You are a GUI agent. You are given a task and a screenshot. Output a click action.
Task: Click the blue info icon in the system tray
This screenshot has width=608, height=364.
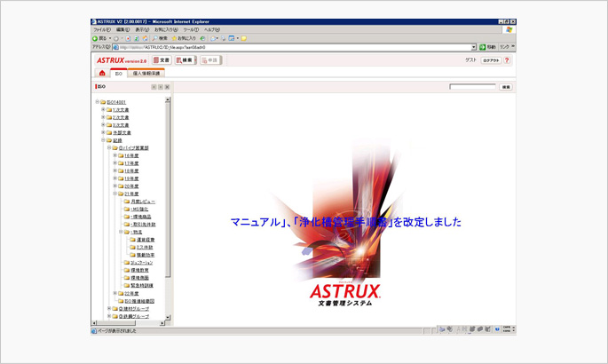(x=497, y=329)
